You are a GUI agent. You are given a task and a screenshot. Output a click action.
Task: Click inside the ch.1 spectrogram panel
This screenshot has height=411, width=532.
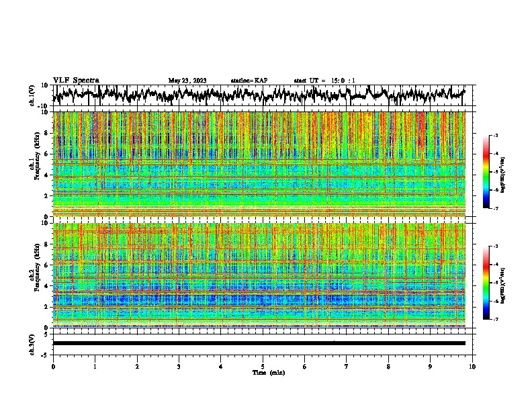pyautogui.click(x=259, y=164)
